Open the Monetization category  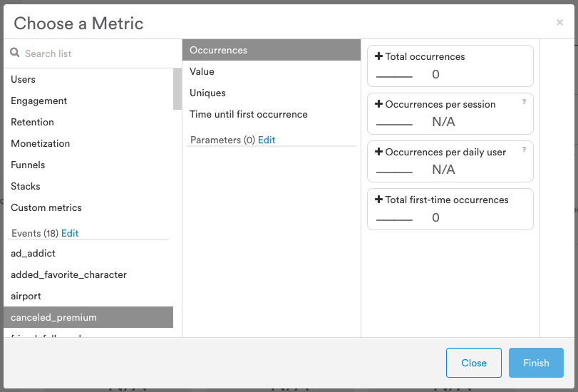(x=40, y=143)
